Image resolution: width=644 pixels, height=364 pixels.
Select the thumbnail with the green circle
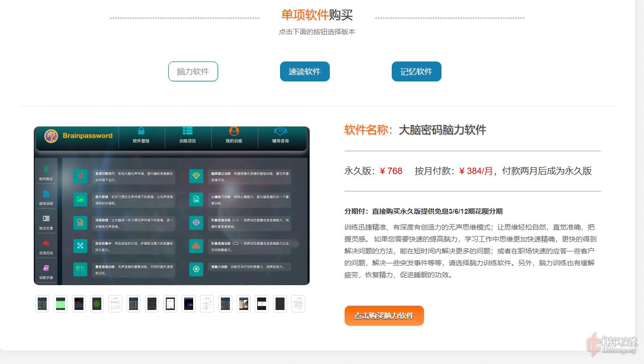tap(97, 303)
